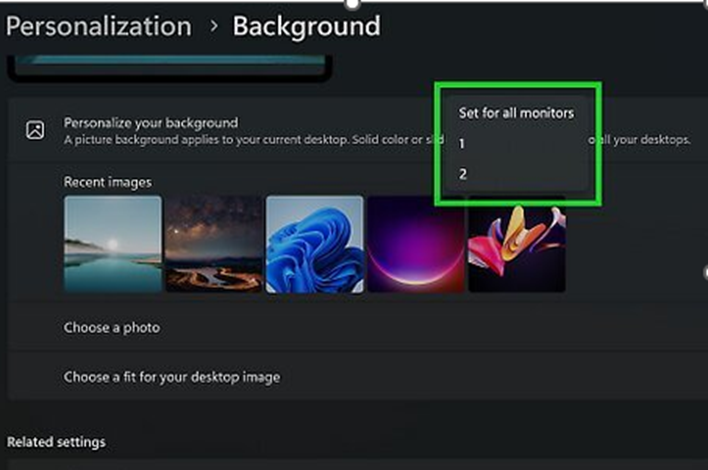Click the white circular handle at top edge
Viewport: 708px width, 470px height.
pyautogui.click(x=352, y=4)
